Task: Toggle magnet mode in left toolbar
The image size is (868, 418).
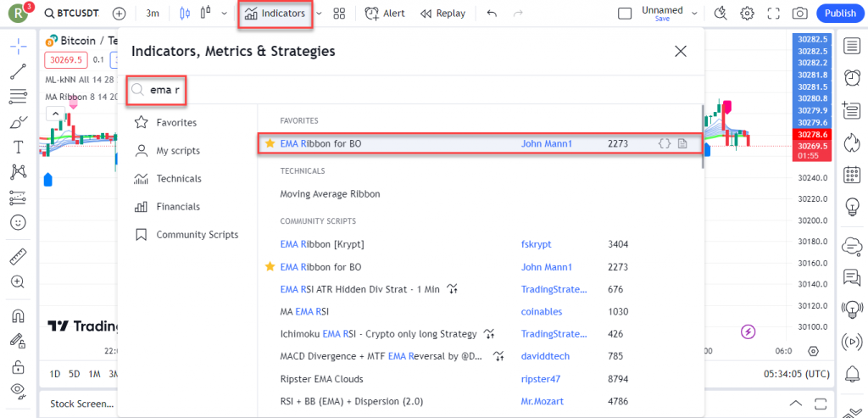Action: click(19, 316)
